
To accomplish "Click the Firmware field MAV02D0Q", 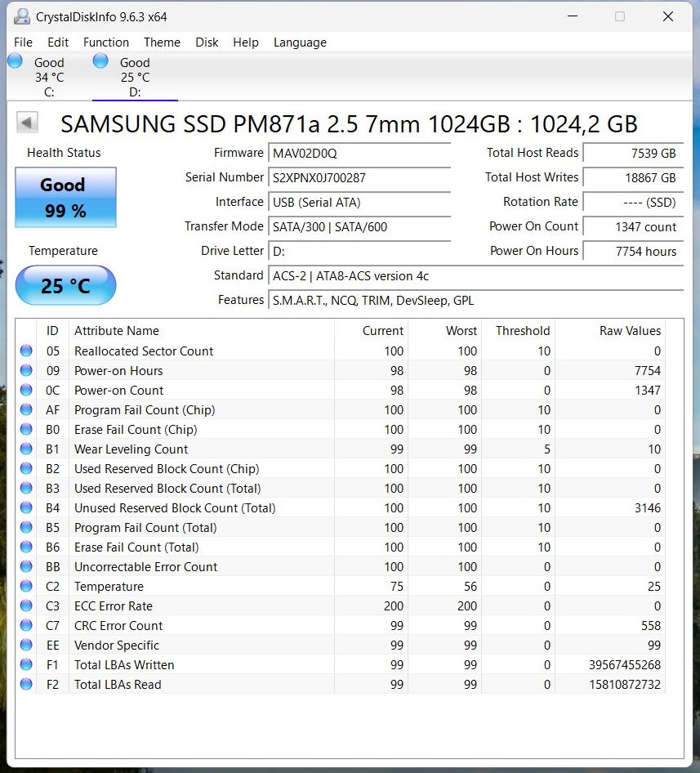I will 359,153.
